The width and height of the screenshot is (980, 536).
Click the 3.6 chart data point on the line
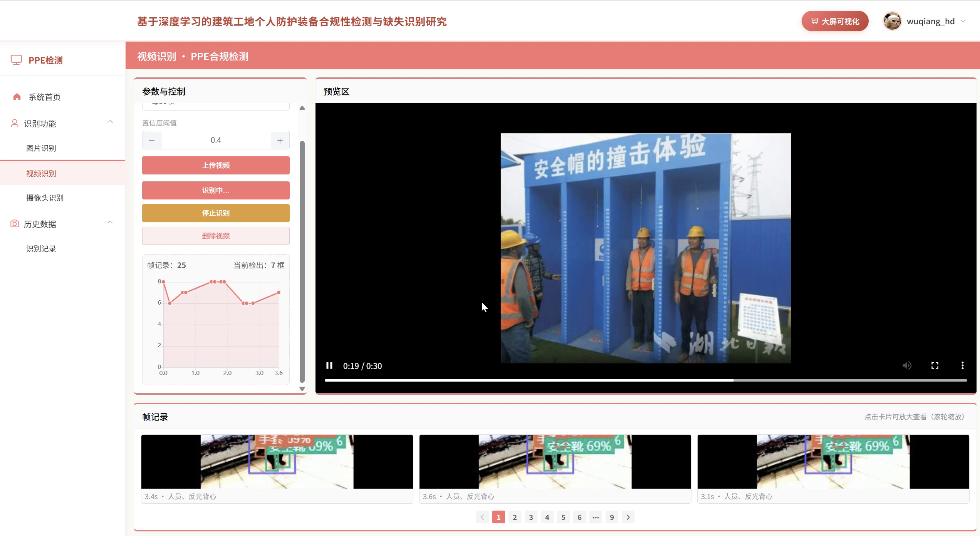[x=279, y=293]
